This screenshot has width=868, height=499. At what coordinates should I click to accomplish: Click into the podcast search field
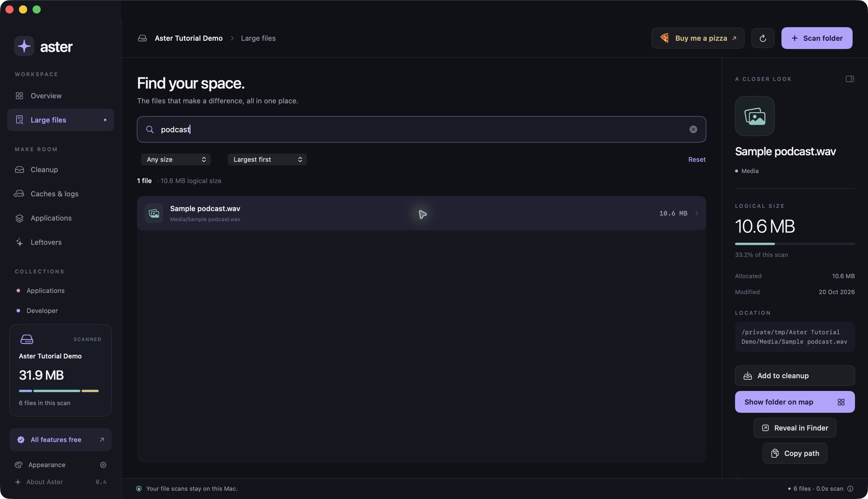point(421,129)
